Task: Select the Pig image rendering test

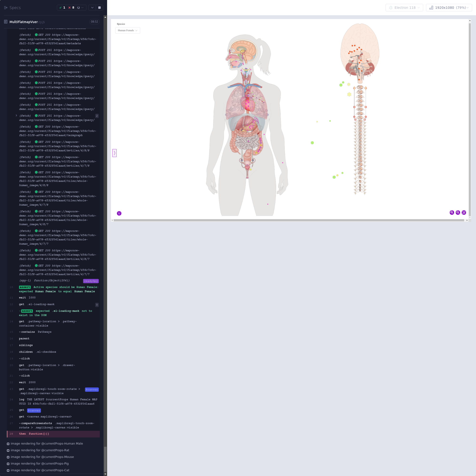Action: tap(40, 463)
